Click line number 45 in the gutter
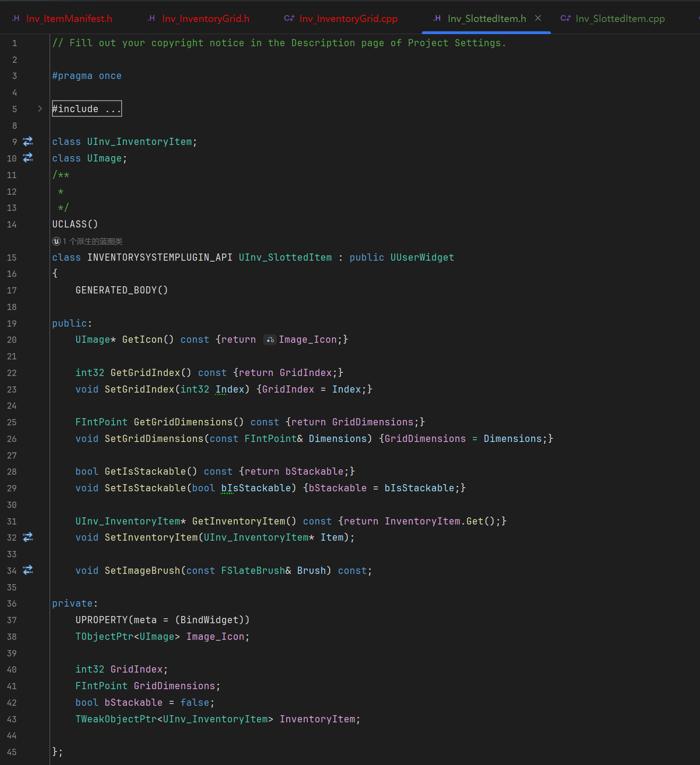The image size is (700, 765). 12,752
